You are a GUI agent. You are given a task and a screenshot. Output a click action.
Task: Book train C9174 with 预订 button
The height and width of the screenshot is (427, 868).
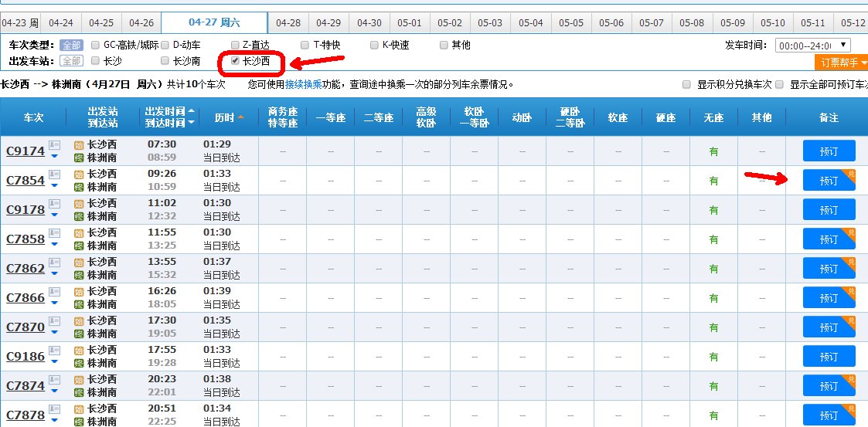pos(829,151)
